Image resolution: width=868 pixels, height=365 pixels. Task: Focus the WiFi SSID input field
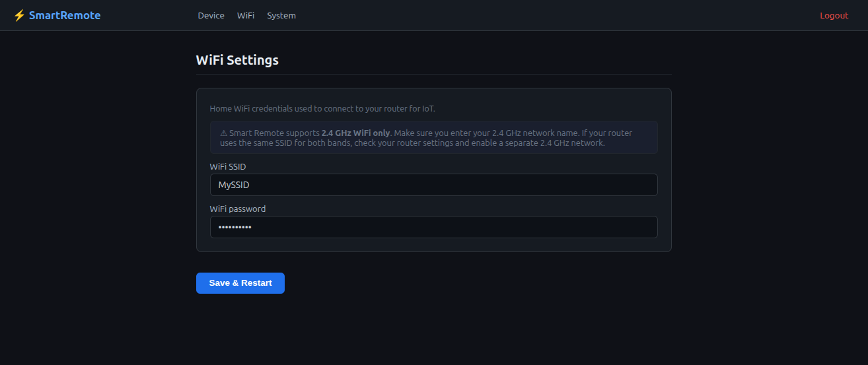pos(433,185)
